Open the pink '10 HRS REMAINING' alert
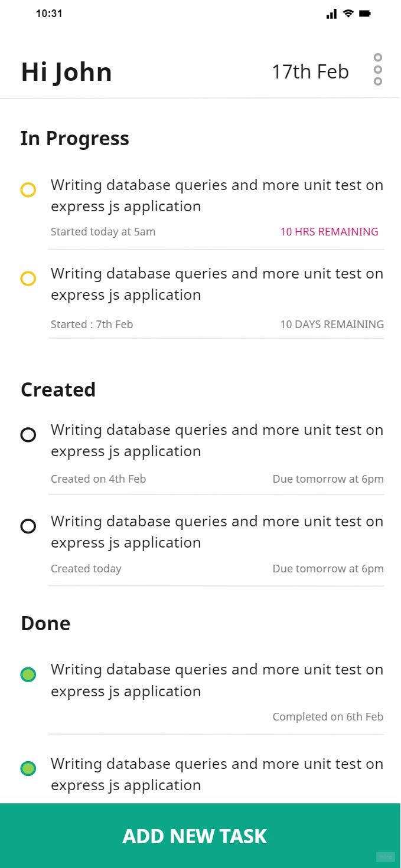The image size is (401, 868). coord(329,231)
